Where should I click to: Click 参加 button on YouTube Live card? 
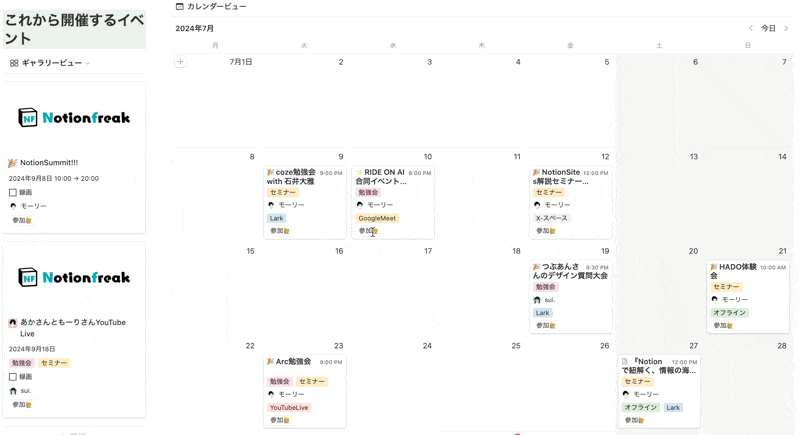(x=22, y=404)
